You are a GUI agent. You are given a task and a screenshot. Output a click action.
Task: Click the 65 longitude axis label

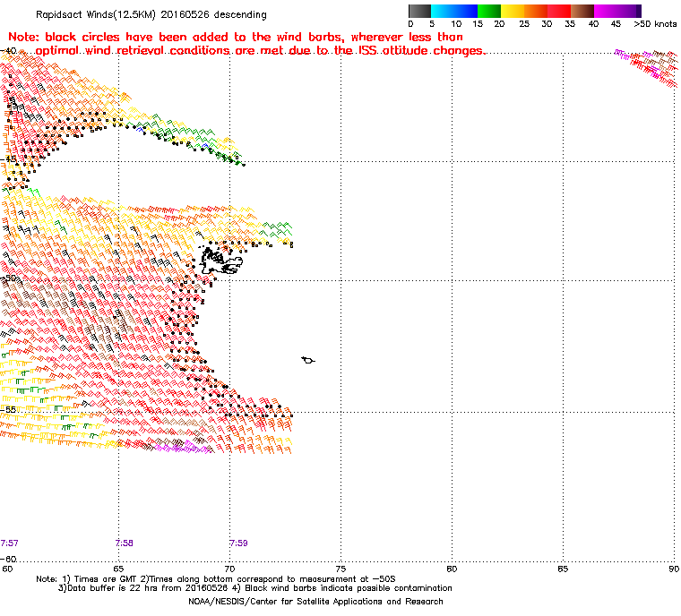pyautogui.click(x=118, y=569)
